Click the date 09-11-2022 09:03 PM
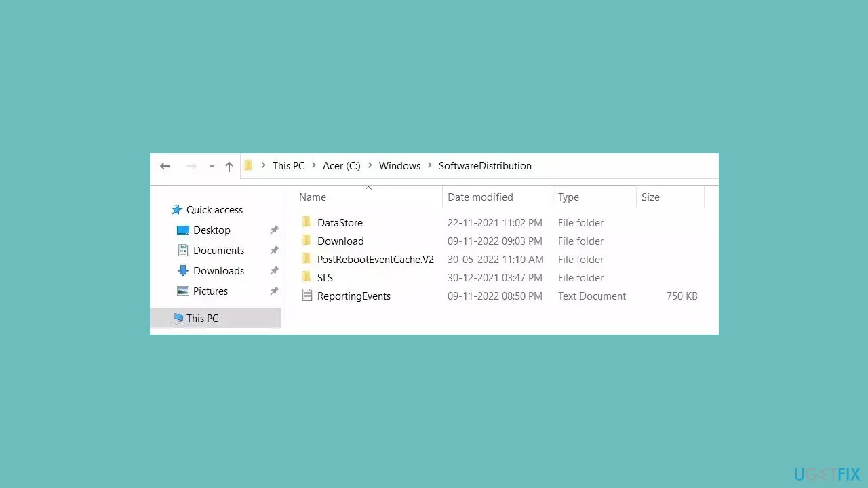The image size is (868, 488). [495, 241]
